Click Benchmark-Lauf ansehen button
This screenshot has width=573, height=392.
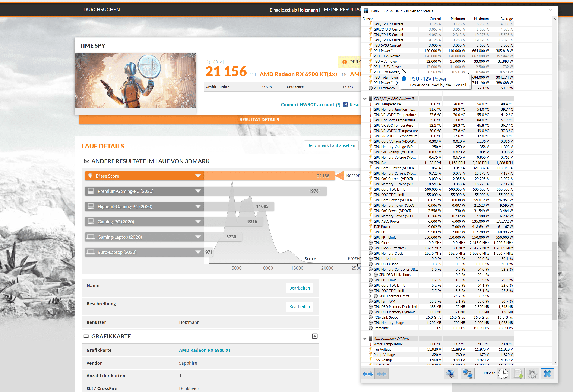pos(331,146)
